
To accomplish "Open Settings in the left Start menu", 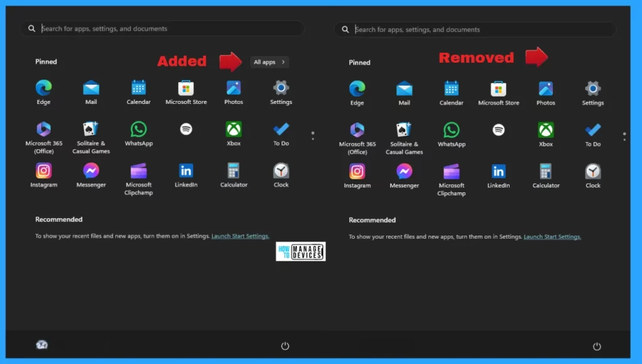I will [x=281, y=93].
